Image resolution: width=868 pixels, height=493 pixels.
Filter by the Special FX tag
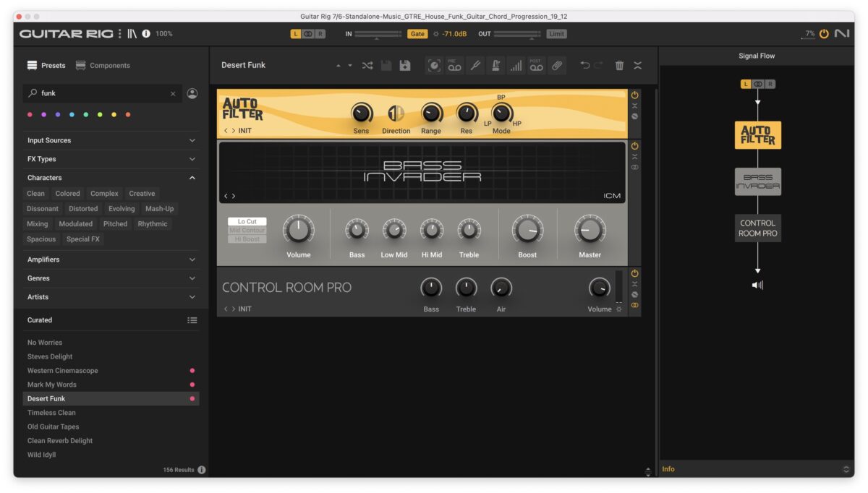(83, 239)
